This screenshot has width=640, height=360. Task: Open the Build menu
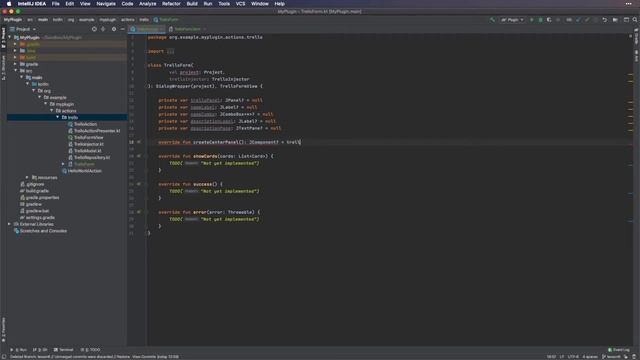[x=192, y=4]
